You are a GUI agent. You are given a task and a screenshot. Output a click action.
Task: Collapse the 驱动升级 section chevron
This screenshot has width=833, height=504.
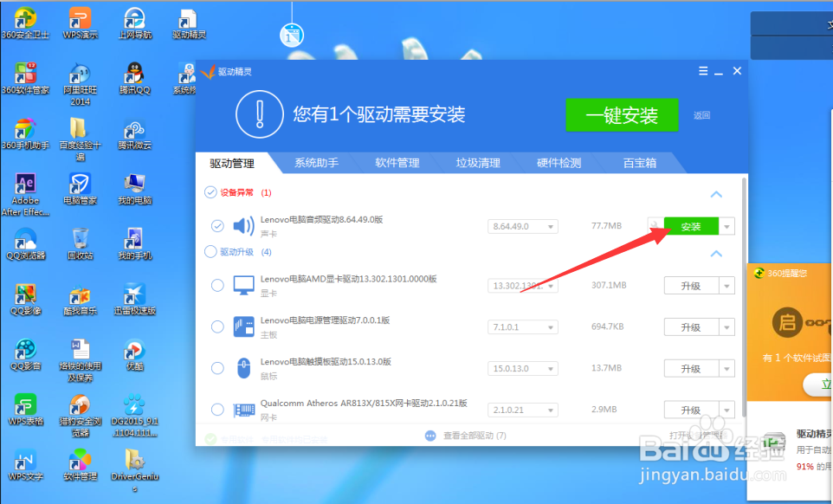click(716, 254)
